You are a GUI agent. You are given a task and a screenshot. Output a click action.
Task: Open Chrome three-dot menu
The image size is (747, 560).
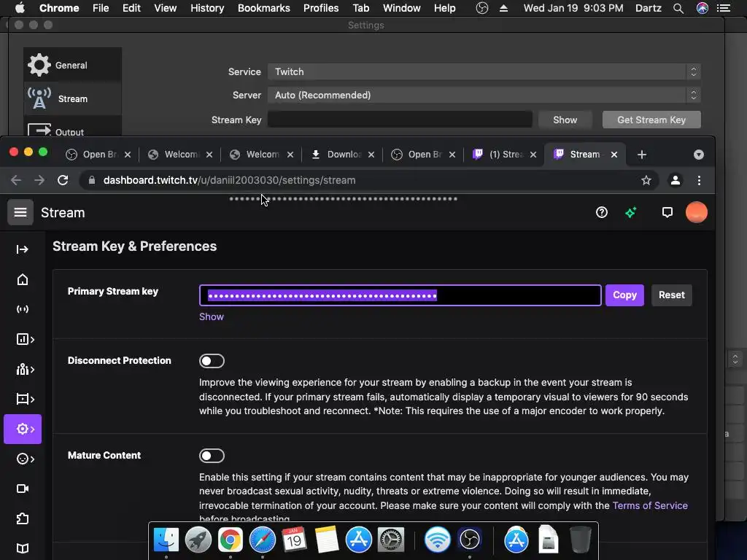tap(699, 180)
